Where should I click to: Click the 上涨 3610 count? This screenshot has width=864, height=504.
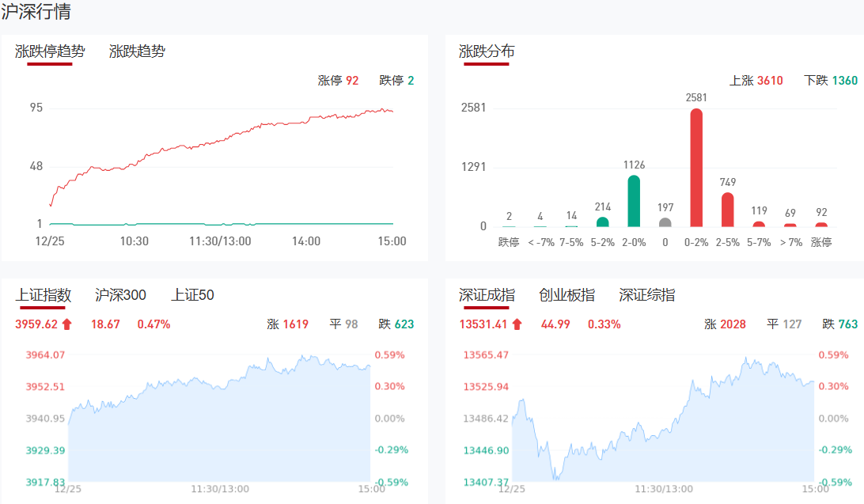[x=756, y=81]
